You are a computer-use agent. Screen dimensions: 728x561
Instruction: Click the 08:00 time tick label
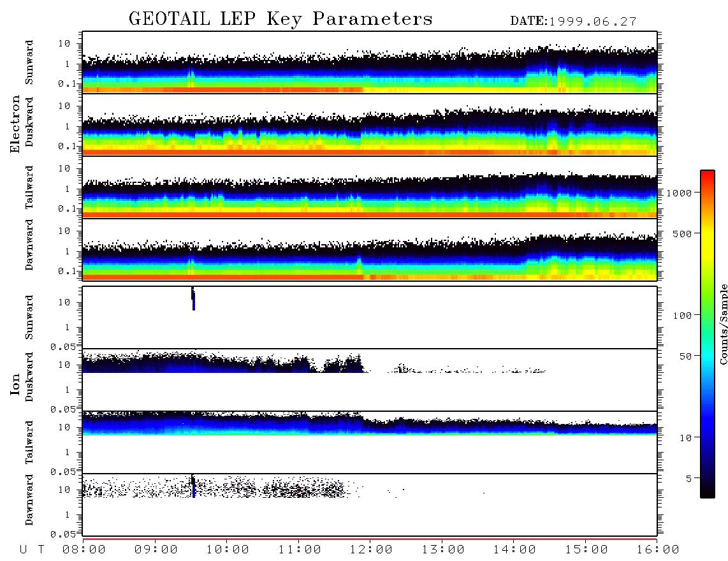84,550
